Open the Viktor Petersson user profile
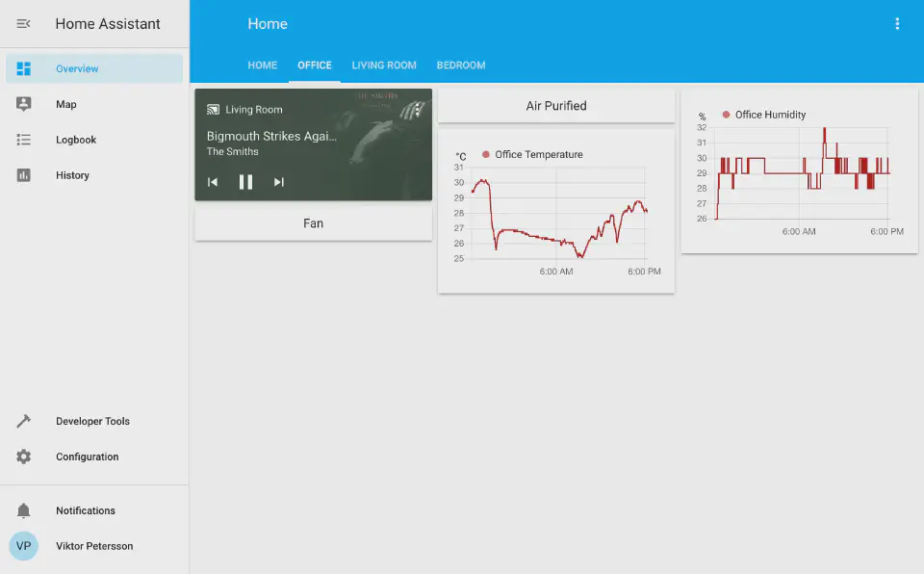Screen dimensions: 924x574 coord(94,546)
